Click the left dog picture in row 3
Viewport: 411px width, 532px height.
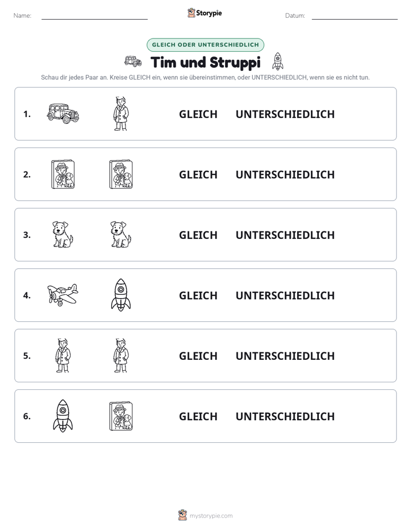[x=63, y=234]
